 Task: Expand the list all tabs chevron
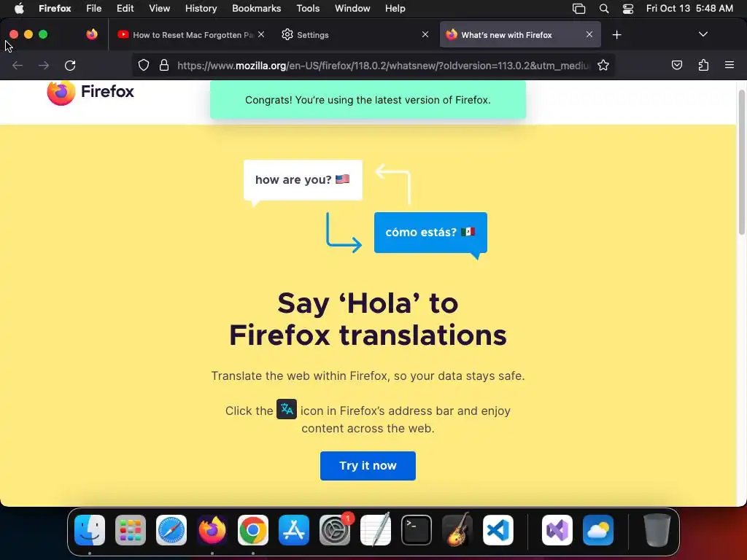pos(703,34)
